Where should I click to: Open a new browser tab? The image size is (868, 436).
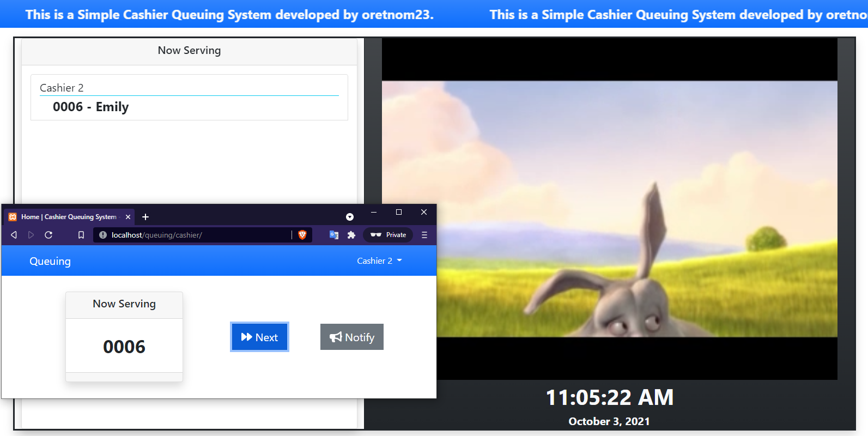145,217
